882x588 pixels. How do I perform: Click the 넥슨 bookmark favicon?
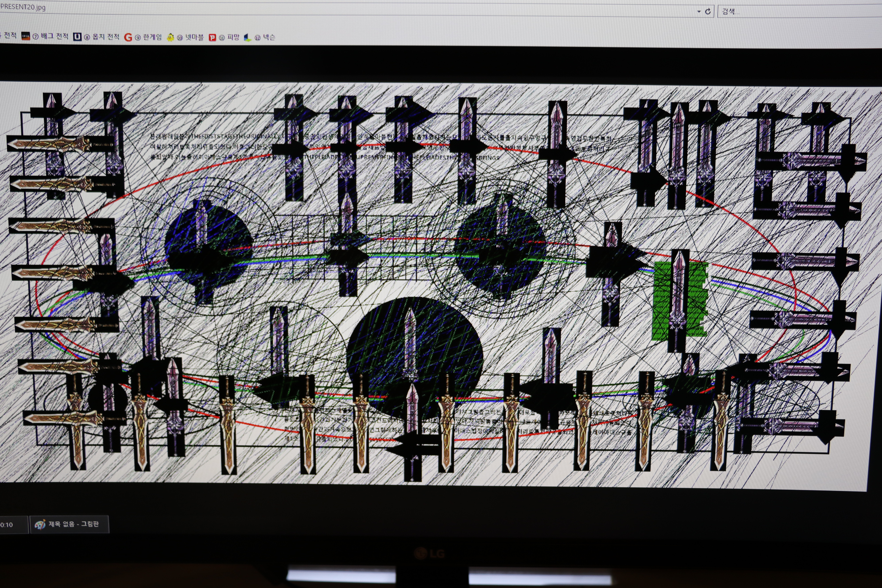coord(248,37)
